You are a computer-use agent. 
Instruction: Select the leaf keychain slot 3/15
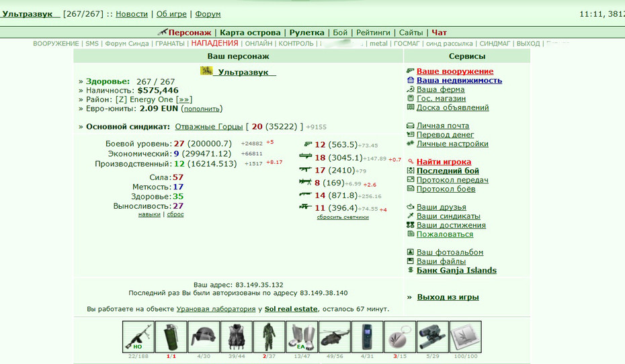click(x=400, y=337)
